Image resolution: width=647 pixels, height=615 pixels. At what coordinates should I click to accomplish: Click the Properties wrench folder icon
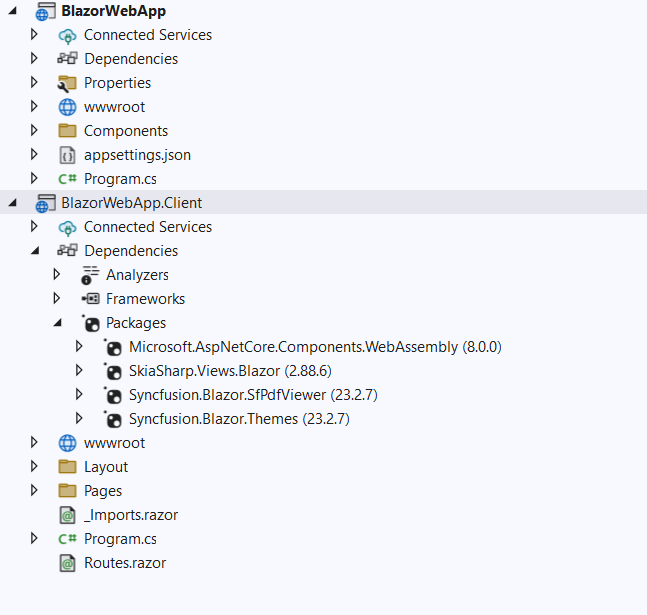click(x=67, y=83)
